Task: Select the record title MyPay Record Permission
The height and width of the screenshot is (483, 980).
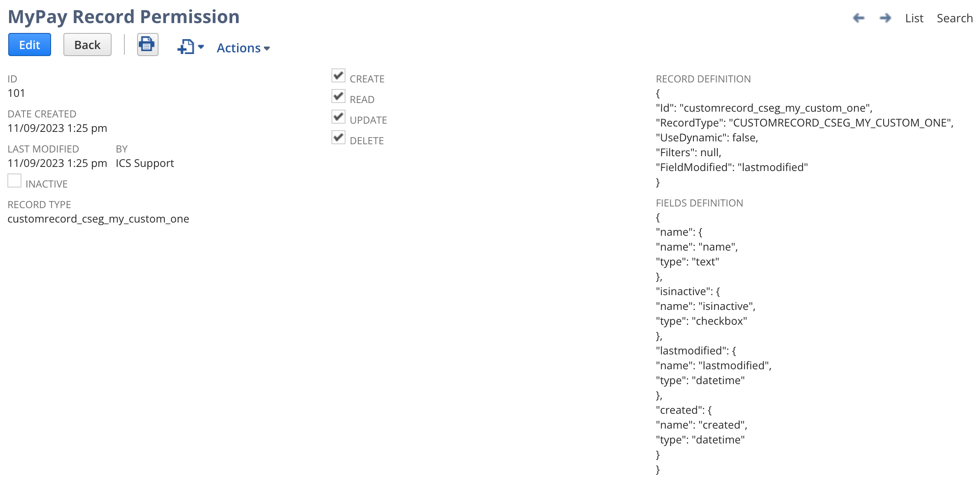Action: tap(124, 16)
